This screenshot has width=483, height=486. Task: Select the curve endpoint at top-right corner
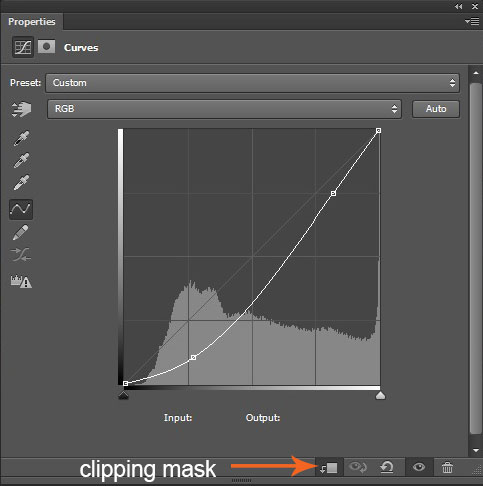(x=378, y=131)
